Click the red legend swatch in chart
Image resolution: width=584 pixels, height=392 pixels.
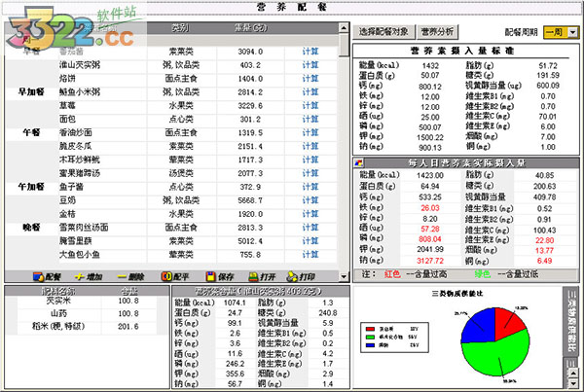370,329
